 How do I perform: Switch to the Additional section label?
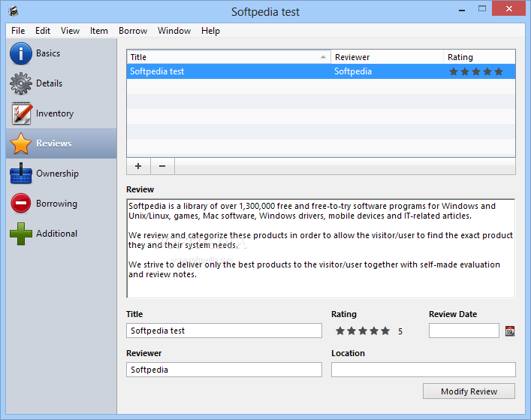tap(56, 234)
